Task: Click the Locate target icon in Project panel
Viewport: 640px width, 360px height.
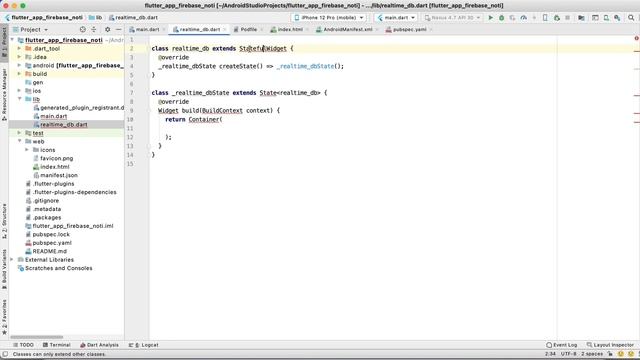Action: click(83, 29)
